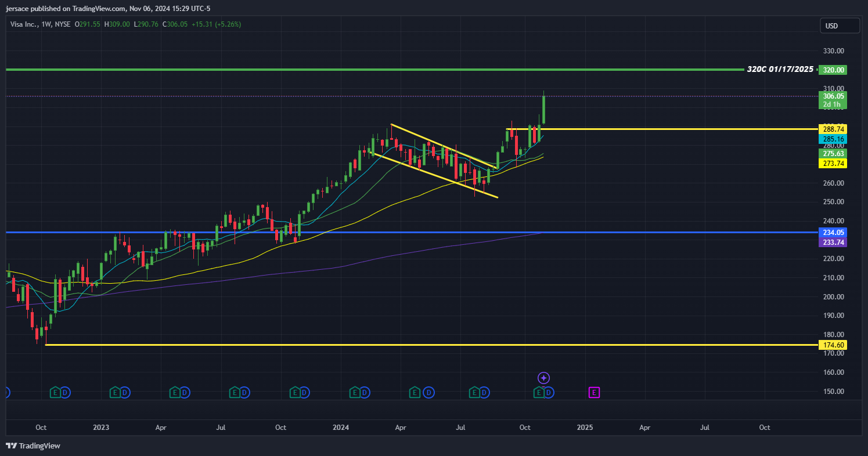
Task: Open the earnings marker for October 2023
Action: coord(295,393)
